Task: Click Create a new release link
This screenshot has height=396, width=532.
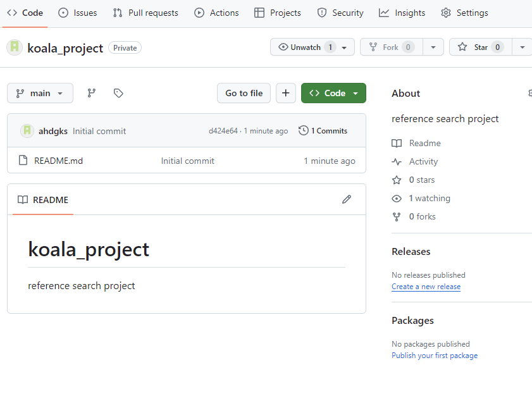Action: tap(426, 287)
